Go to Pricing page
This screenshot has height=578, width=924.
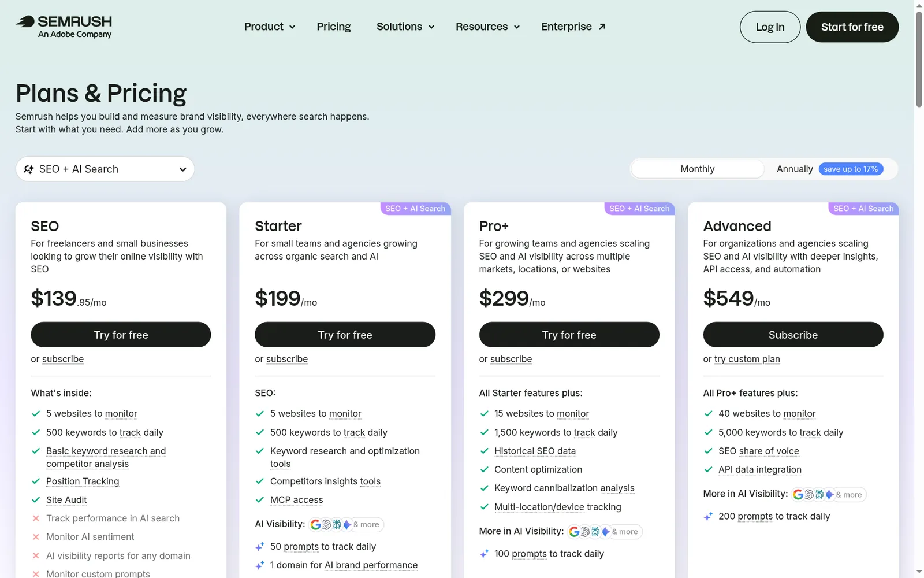pyautogui.click(x=334, y=27)
